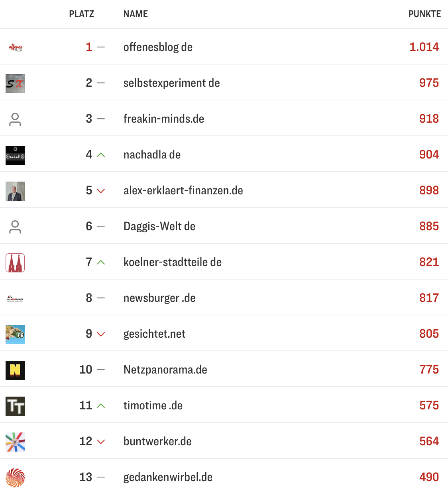Select the selbstexperiment.de SX logo icon
448x493 pixels.
pyautogui.click(x=15, y=84)
